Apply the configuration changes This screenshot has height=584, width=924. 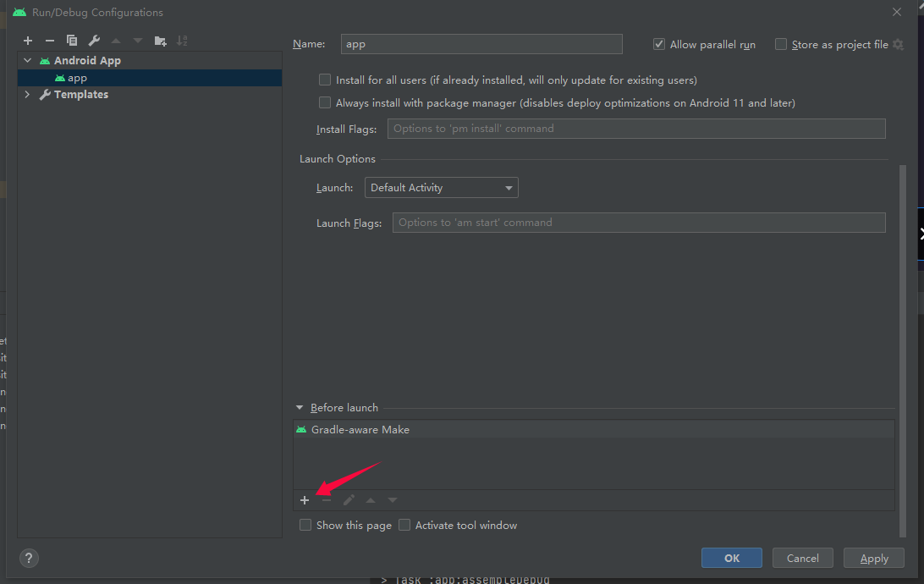click(x=873, y=558)
